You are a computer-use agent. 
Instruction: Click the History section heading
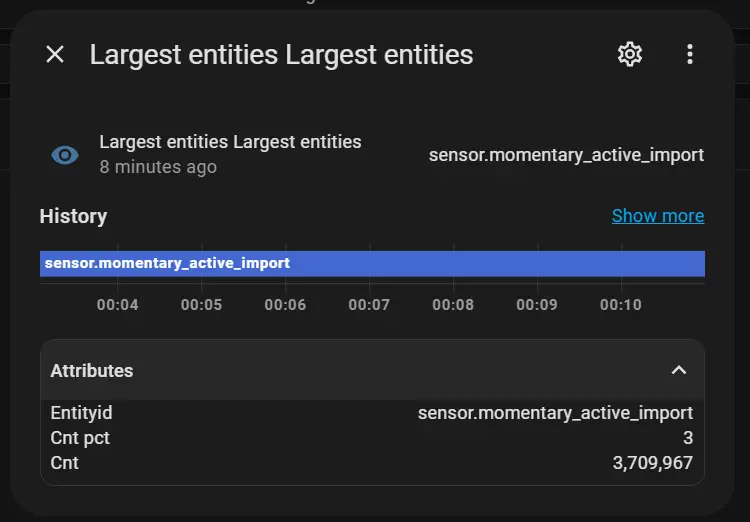coord(73,216)
